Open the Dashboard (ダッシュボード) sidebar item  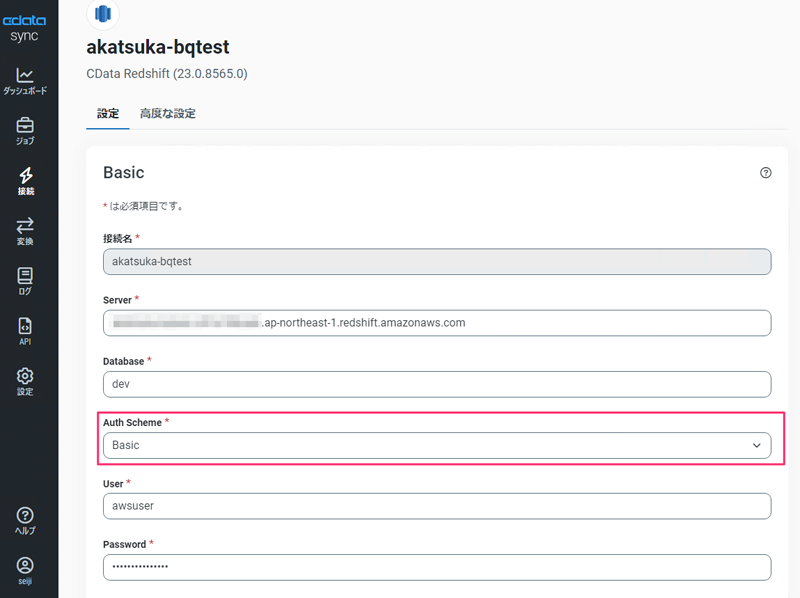click(25, 82)
